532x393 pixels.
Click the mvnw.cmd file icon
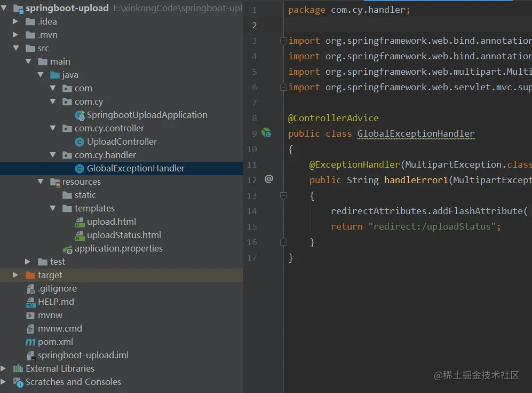(30, 328)
